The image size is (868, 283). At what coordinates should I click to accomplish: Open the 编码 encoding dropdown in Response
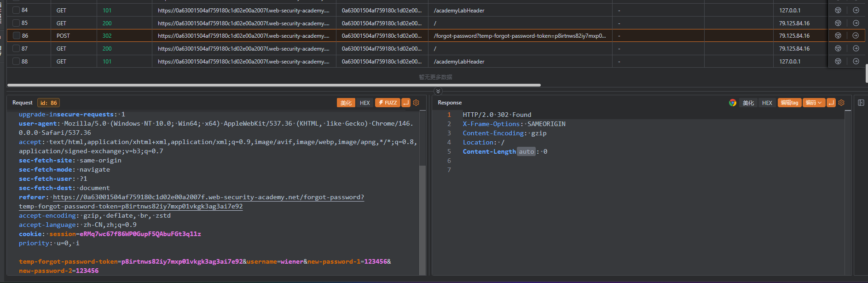click(813, 103)
